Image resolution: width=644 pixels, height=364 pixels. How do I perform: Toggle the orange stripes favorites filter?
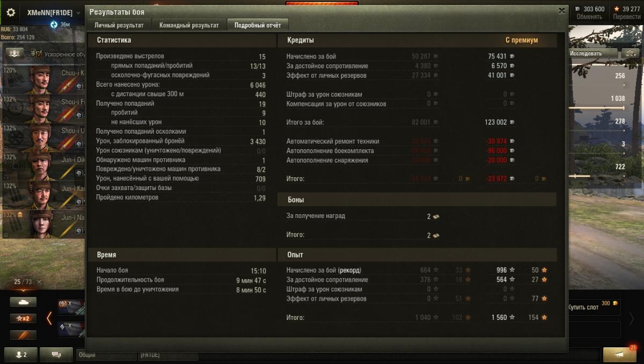pos(23,335)
